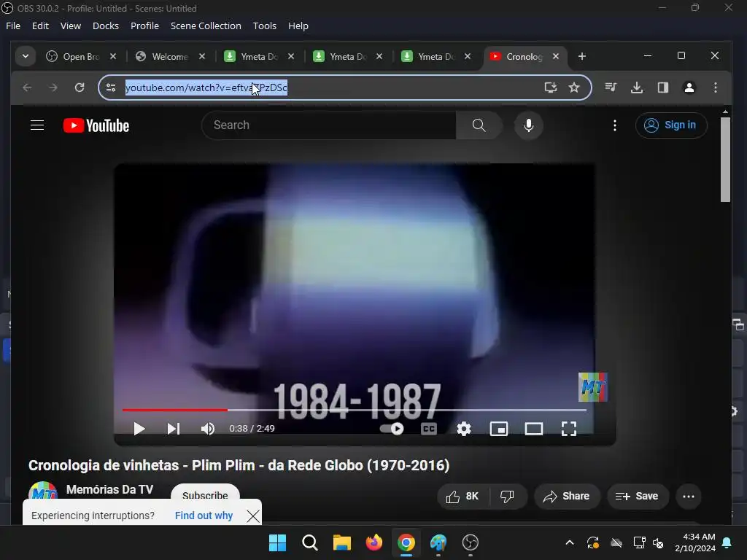
Task: Toggle closed captions CC
Action: click(x=429, y=429)
